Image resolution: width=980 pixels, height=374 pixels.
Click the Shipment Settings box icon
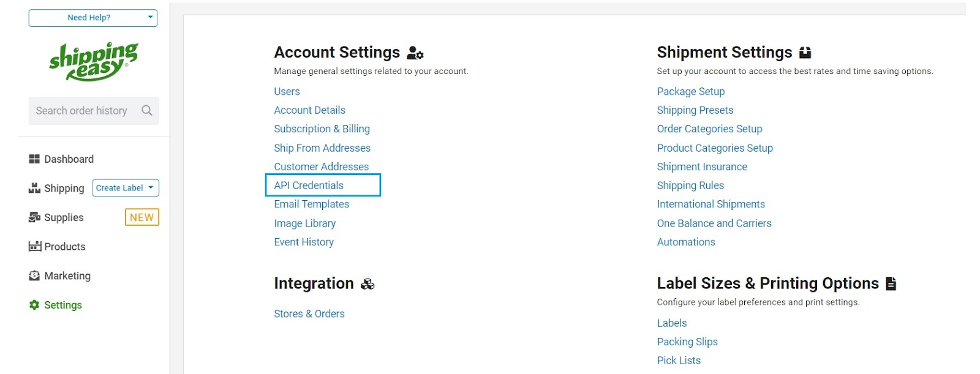pos(805,53)
